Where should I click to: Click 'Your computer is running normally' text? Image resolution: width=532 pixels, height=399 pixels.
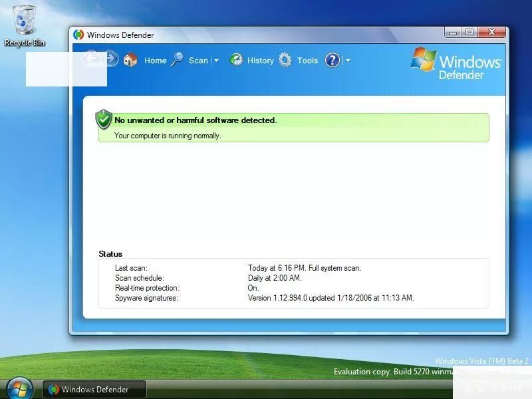tap(168, 136)
